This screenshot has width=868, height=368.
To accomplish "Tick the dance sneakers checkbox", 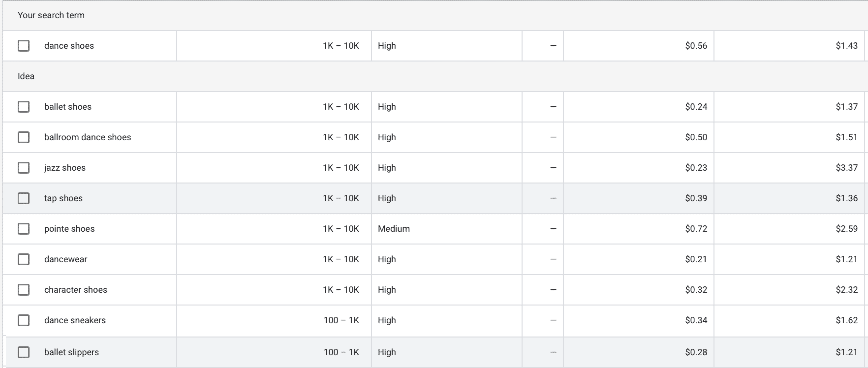I will (x=24, y=320).
